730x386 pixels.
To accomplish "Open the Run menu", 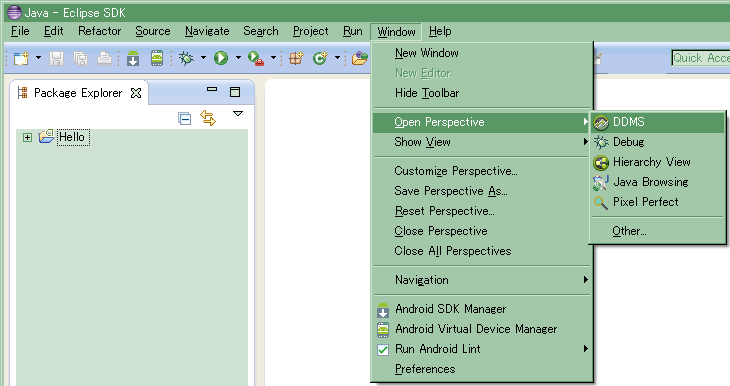I will point(353,31).
